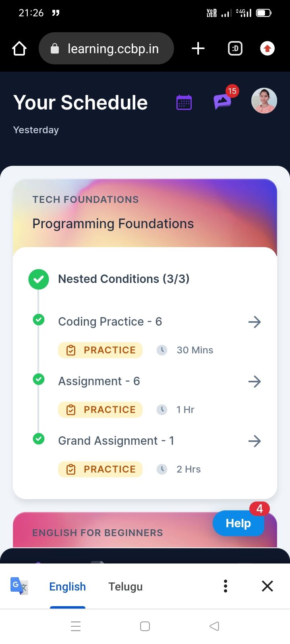Tap the browser home icon
The width and height of the screenshot is (290, 644).
pyautogui.click(x=19, y=49)
